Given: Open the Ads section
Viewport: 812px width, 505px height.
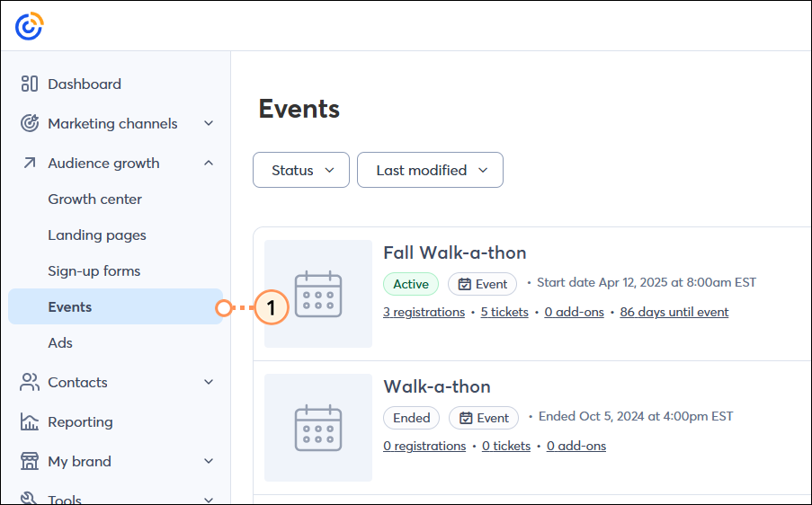Looking at the screenshot, I should 60,343.
